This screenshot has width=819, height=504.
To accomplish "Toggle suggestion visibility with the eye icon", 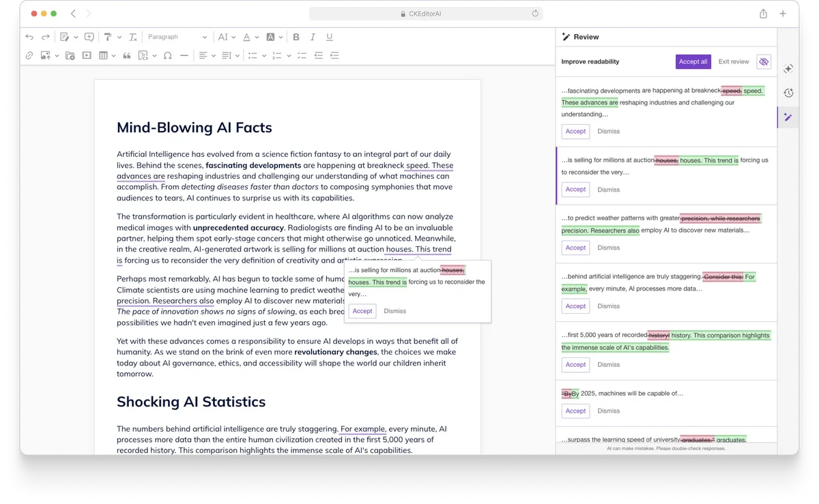I will (764, 61).
